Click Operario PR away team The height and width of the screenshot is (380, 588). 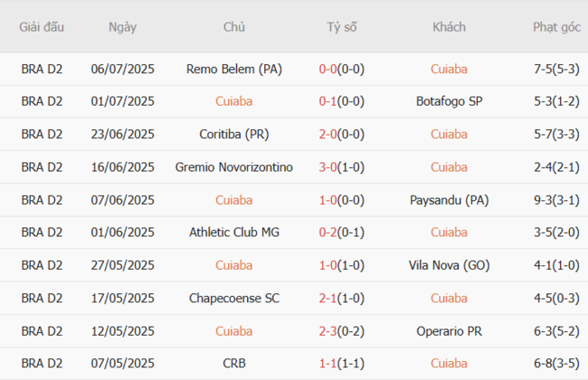[449, 330]
